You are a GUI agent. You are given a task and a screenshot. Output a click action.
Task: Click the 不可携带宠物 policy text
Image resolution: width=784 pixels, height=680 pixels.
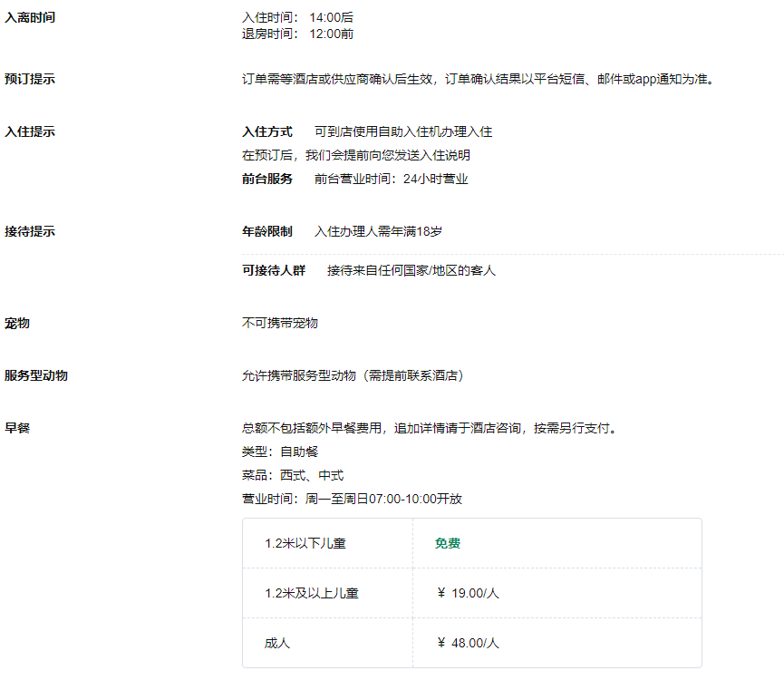pos(280,323)
